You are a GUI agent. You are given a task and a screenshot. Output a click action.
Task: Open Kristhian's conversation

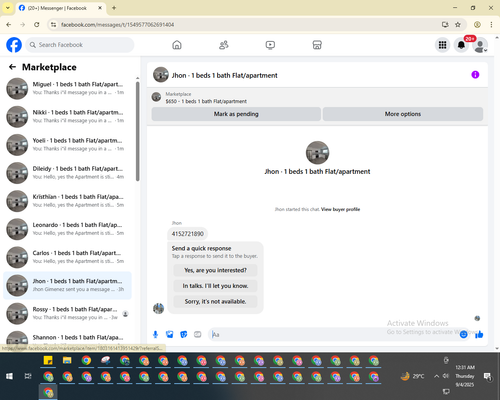(68, 201)
